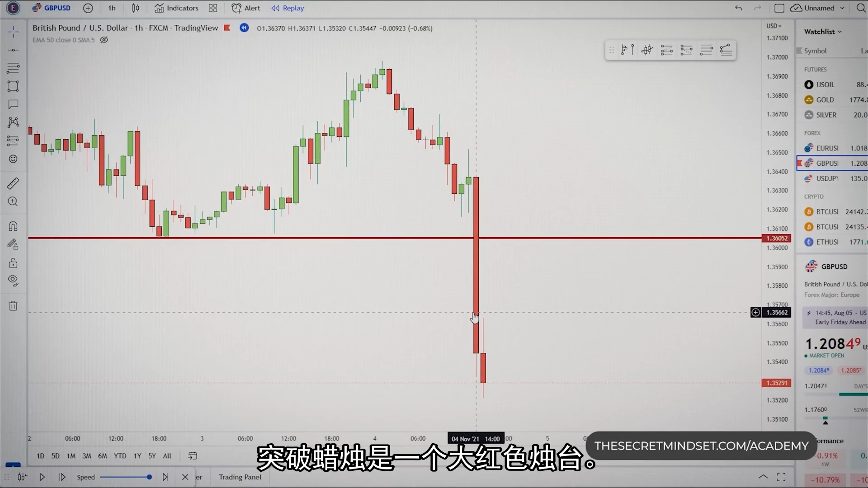Click the All timeframe button
The width and height of the screenshot is (868, 488).
pyautogui.click(x=166, y=455)
